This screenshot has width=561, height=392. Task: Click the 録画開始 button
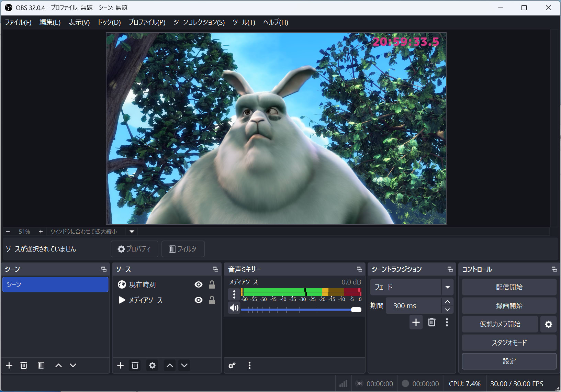[x=509, y=306]
